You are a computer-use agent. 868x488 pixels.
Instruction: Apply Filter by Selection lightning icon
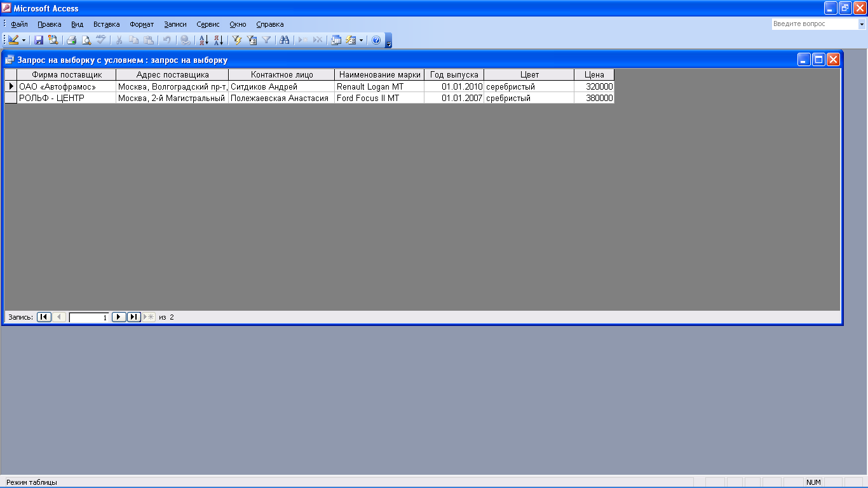click(238, 40)
